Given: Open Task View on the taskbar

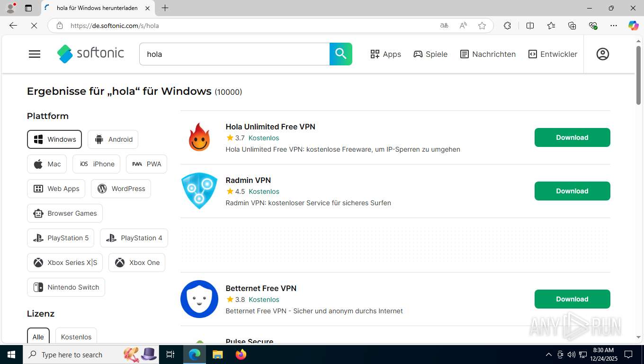Looking at the screenshot, I should pyautogui.click(x=170, y=355).
